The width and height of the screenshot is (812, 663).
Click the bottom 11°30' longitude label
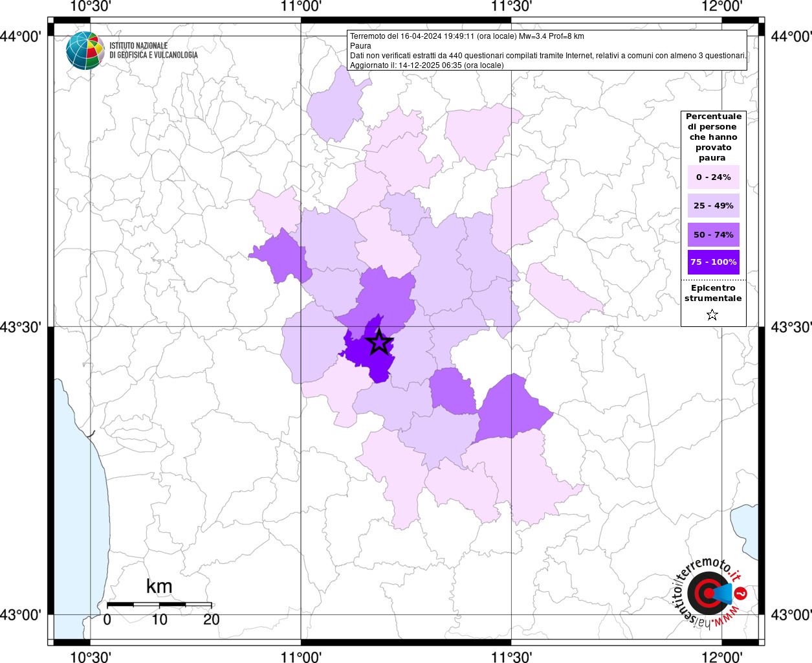tap(511, 657)
